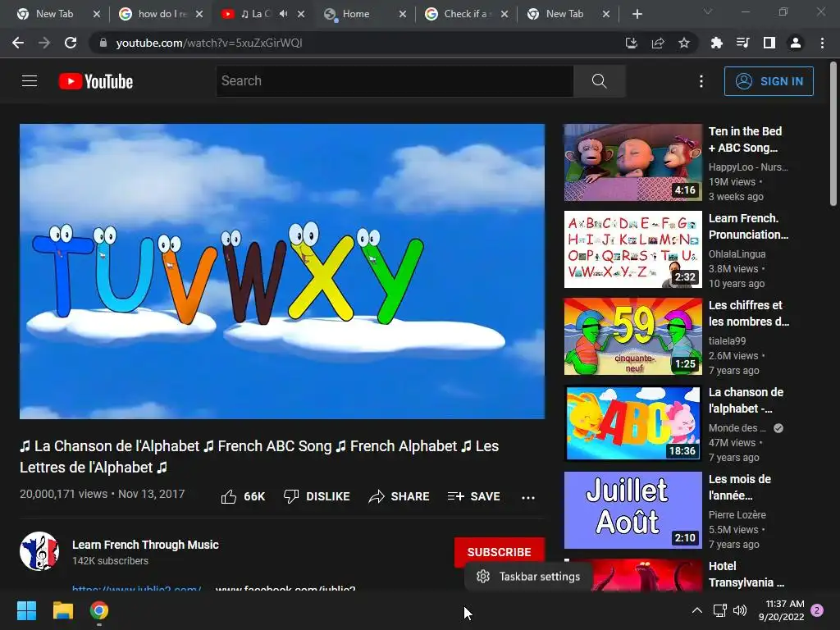This screenshot has height=630, width=840.
Task: Open Chrome three-dot menu
Action: 822,43
